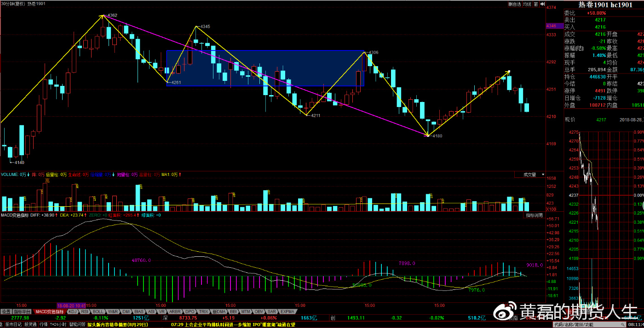The width and height of the screenshot is (644, 328).
Task: Open the 07:29 上会企业 scrolling news headline
Action: 232,324
